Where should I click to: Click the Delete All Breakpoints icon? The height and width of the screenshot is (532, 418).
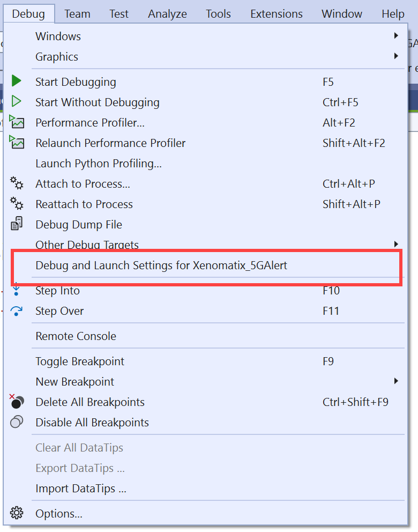(17, 402)
